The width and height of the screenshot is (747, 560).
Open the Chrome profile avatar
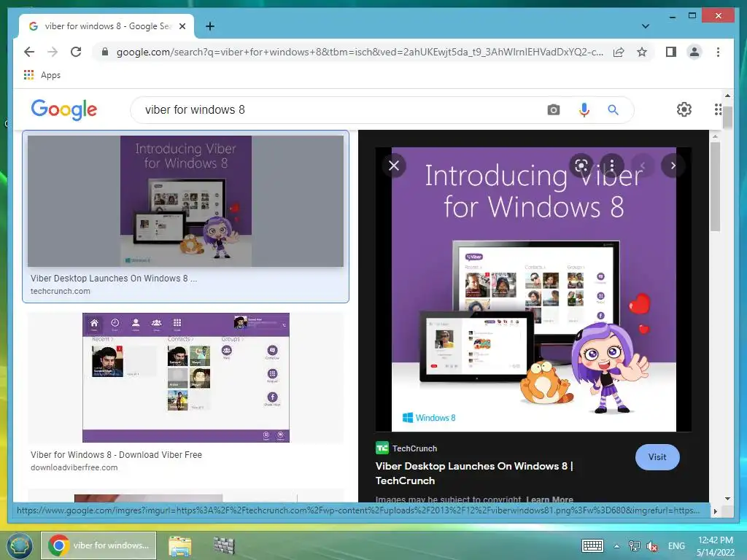pyautogui.click(x=694, y=52)
